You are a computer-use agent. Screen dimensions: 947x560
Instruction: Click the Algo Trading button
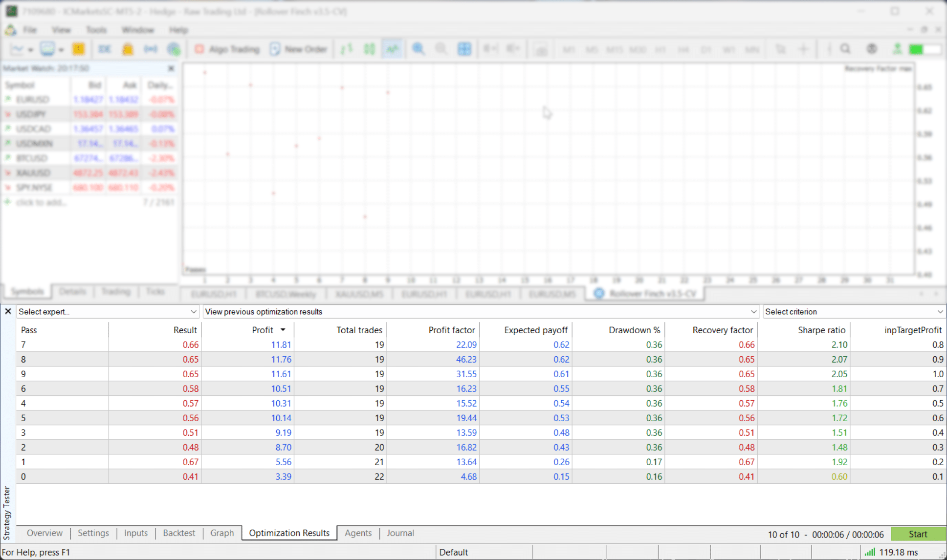[x=227, y=49]
